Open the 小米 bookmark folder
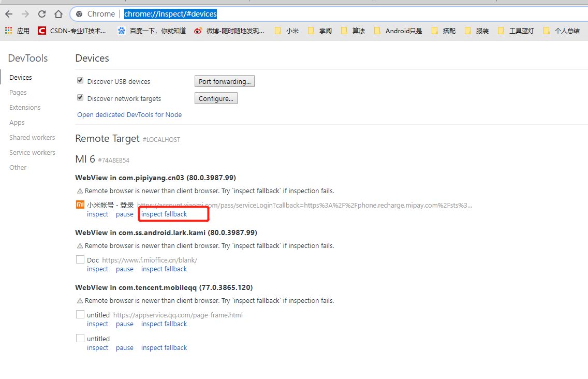This screenshot has height=379, width=588. click(287, 31)
